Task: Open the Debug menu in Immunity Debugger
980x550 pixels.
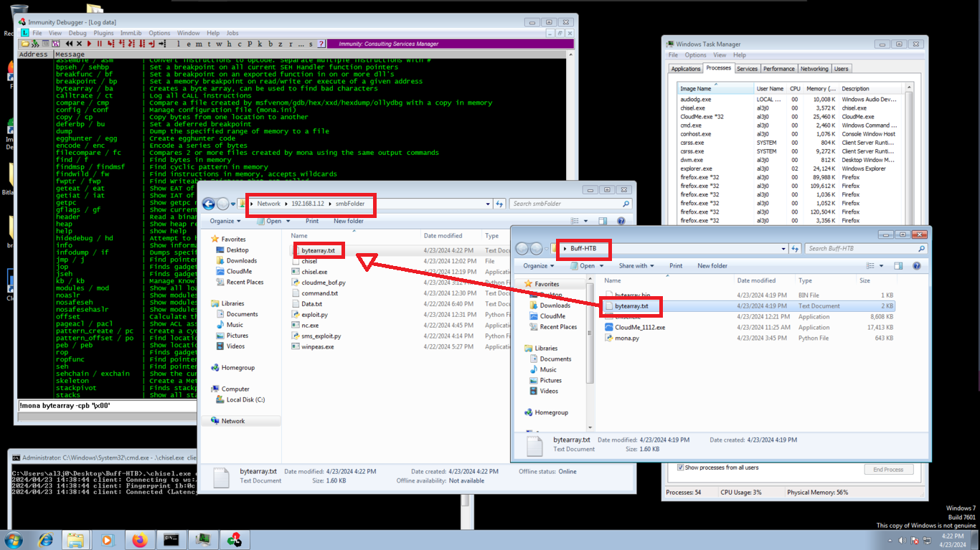Action: [77, 33]
